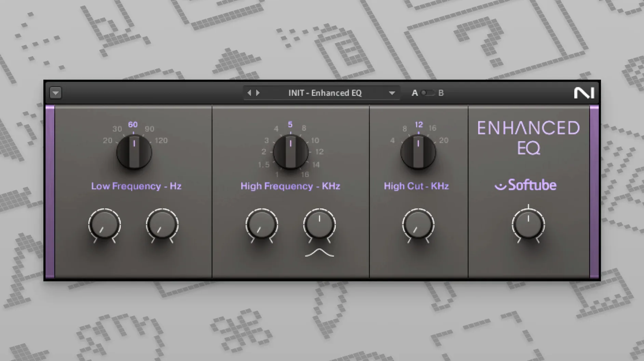644x361 pixels.
Task: Select comparison slot B label
Action: [441, 93]
